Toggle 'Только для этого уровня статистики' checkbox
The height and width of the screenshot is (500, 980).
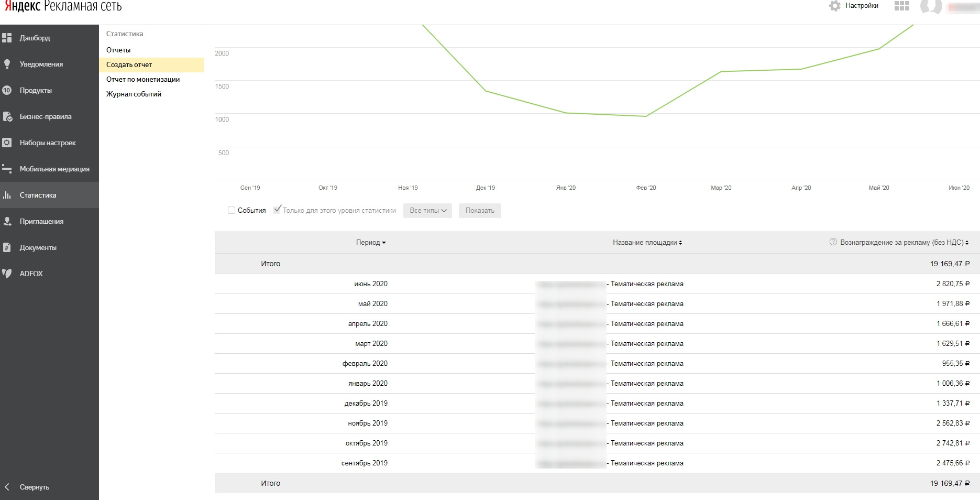coord(277,210)
